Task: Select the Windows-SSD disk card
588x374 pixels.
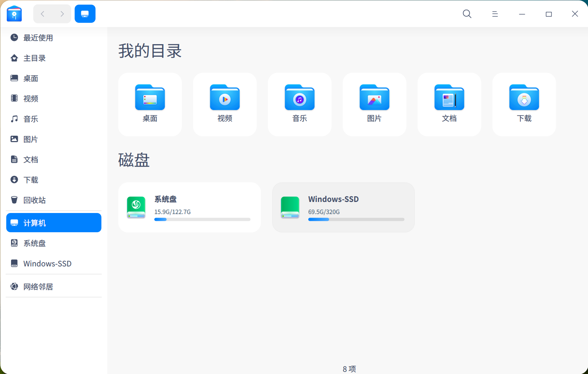Action: click(343, 207)
